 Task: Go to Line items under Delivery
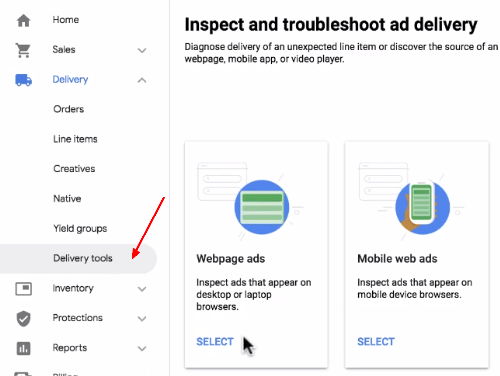(x=75, y=139)
